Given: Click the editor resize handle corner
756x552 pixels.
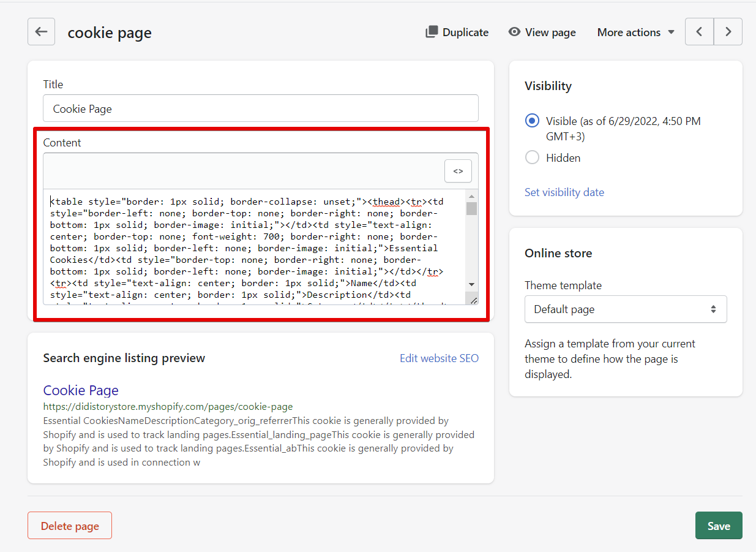Looking at the screenshot, I should click(x=473, y=300).
